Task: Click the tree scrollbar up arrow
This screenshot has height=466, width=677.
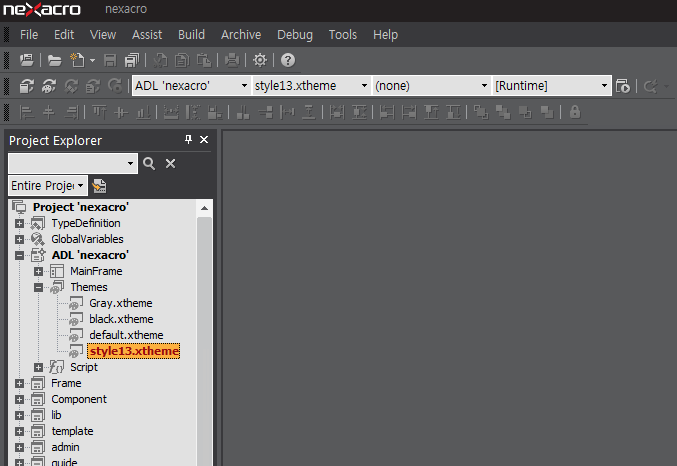Action: [x=204, y=208]
